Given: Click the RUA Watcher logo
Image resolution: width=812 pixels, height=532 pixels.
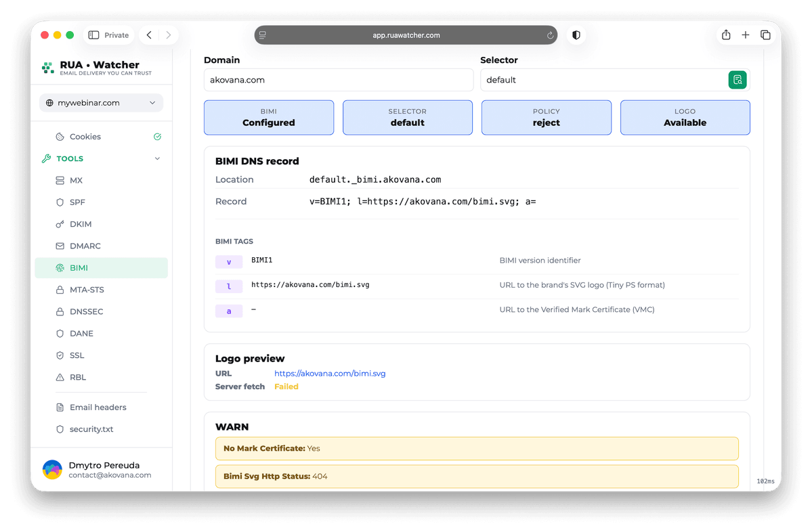Looking at the screenshot, I should pyautogui.click(x=97, y=67).
